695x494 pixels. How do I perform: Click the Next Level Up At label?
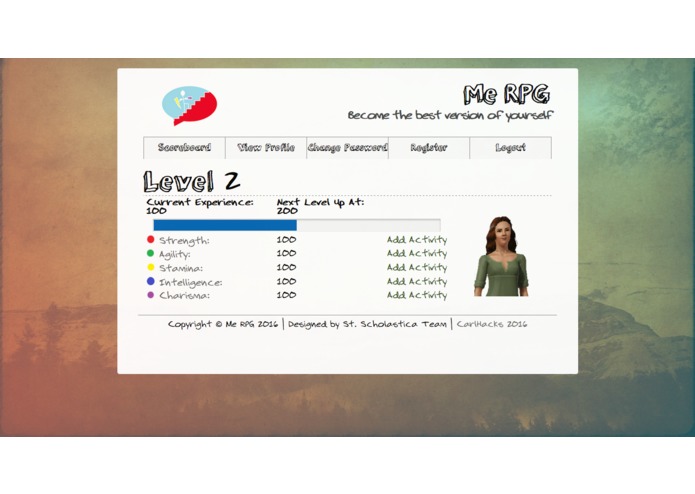click(x=320, y=202)
